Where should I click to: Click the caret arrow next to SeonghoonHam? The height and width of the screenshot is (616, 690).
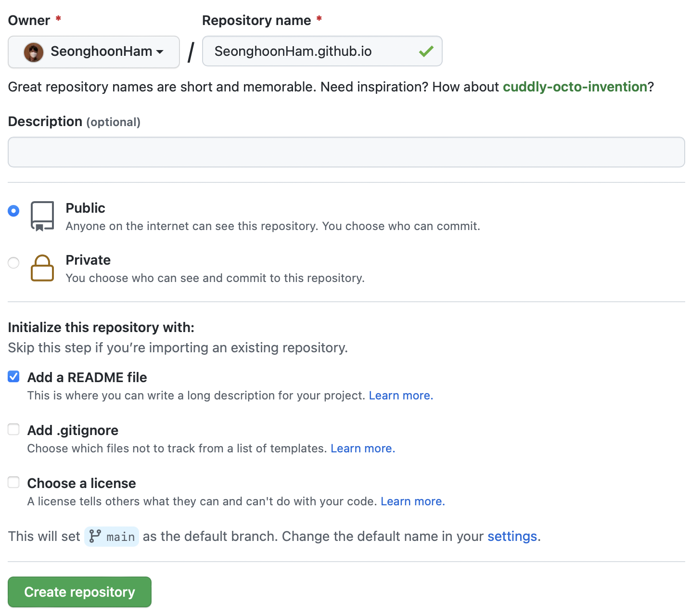pyautogui.click(x=160, y=52)
